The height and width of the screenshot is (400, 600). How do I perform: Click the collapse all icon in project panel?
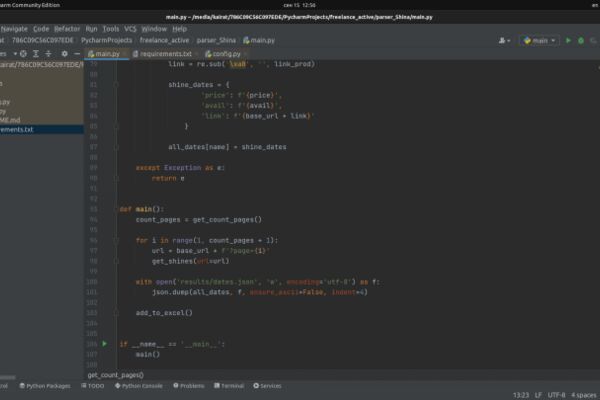pyautogui.click(x=48, y=54)
